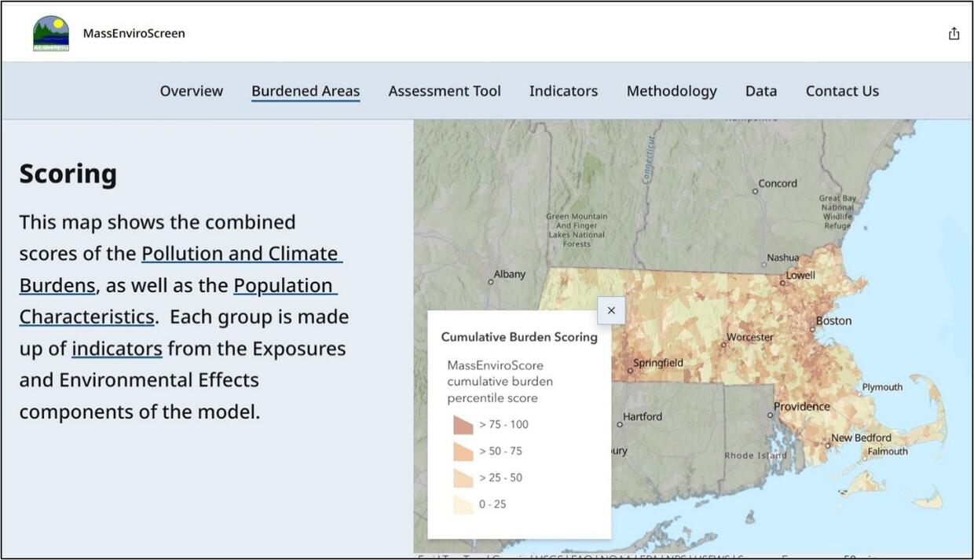Click Albany city marker on map

(x=491, y=282)
